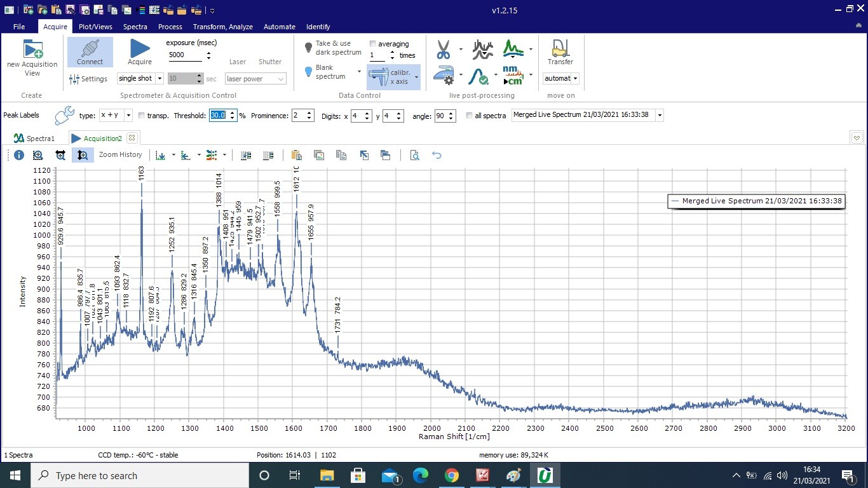Click the Prominence stepper arrows
The height and width of the screenshot is (488, 868).
[x=309, y=115]
